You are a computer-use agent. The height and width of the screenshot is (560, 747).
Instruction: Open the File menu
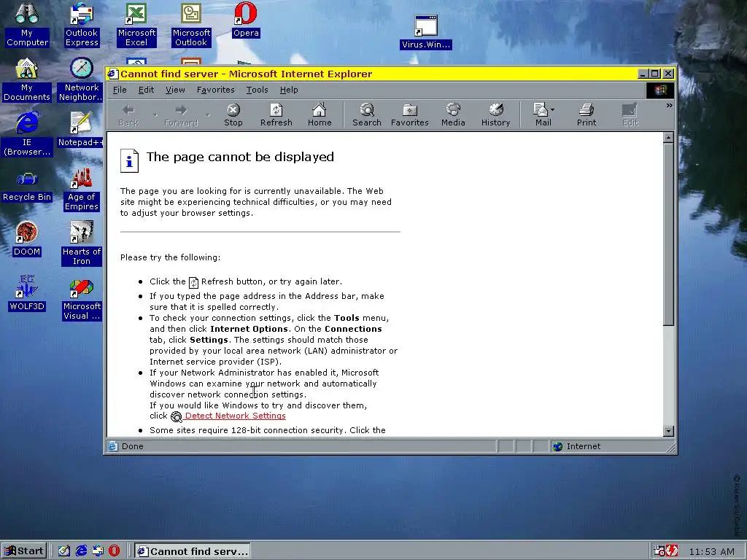click(119, 90)
